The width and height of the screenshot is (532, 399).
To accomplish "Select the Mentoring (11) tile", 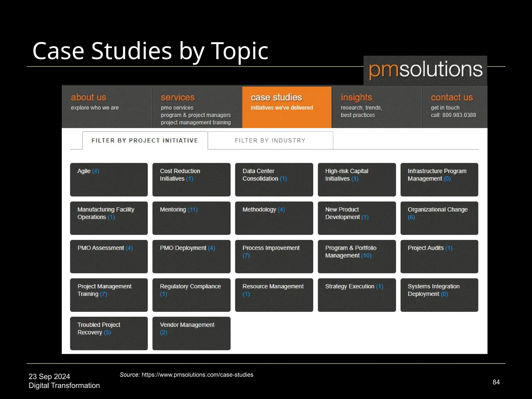I will click(x=191, y=218).
